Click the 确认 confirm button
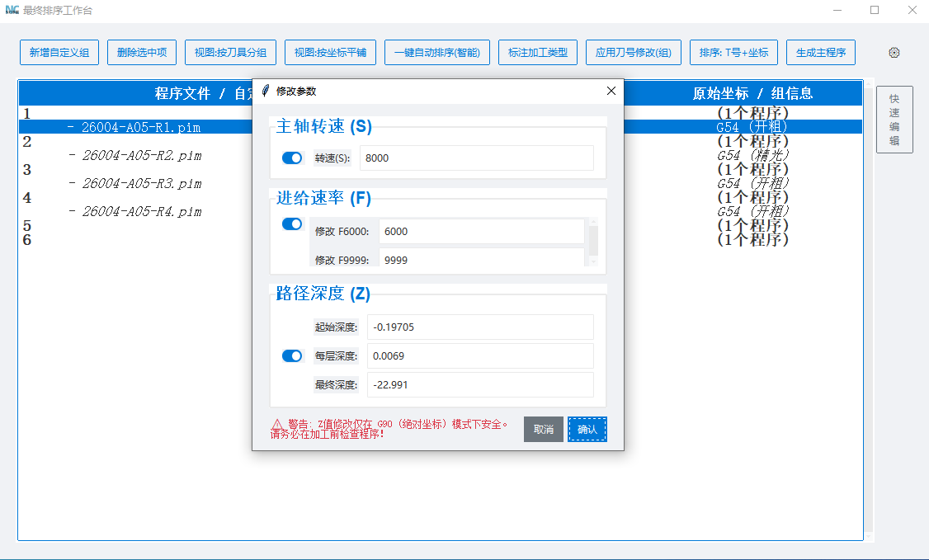The image size is (929, 560). point(587,429)
